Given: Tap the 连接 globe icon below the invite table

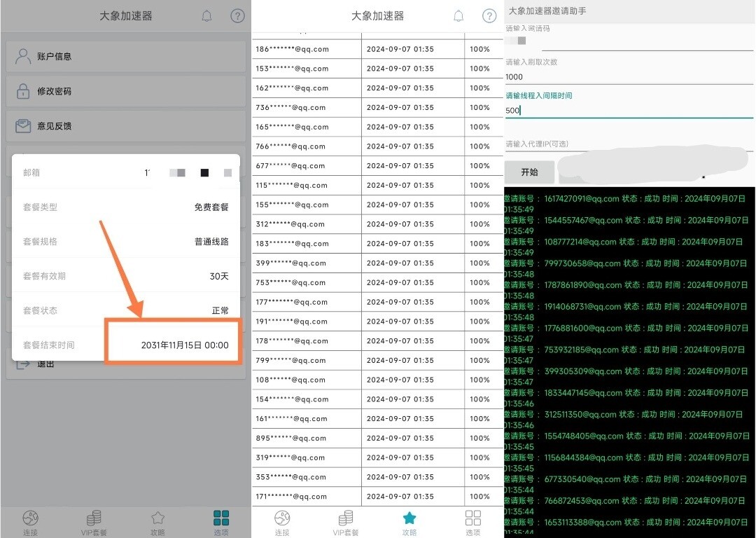Looking at the screenshot, I should tap(282, 519).
